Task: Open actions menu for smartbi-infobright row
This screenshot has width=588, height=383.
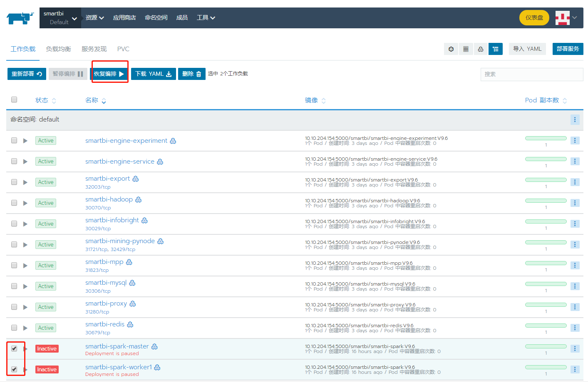Action: 575,224
